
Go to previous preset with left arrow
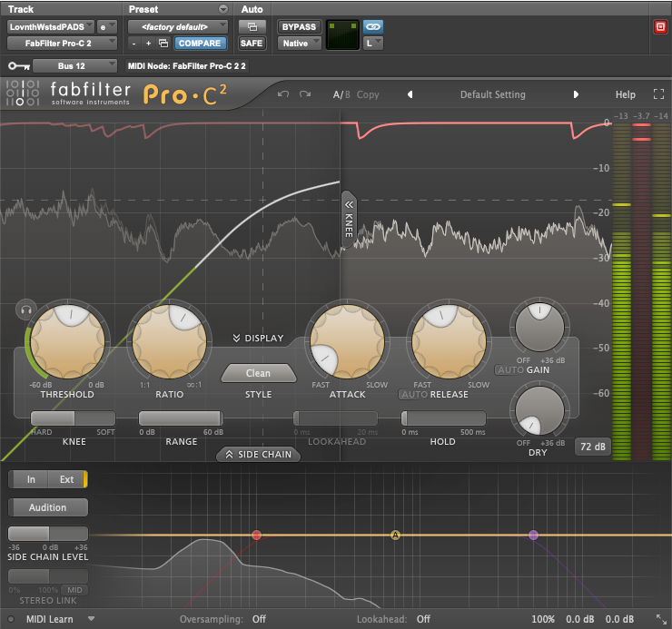pos(410,94)
